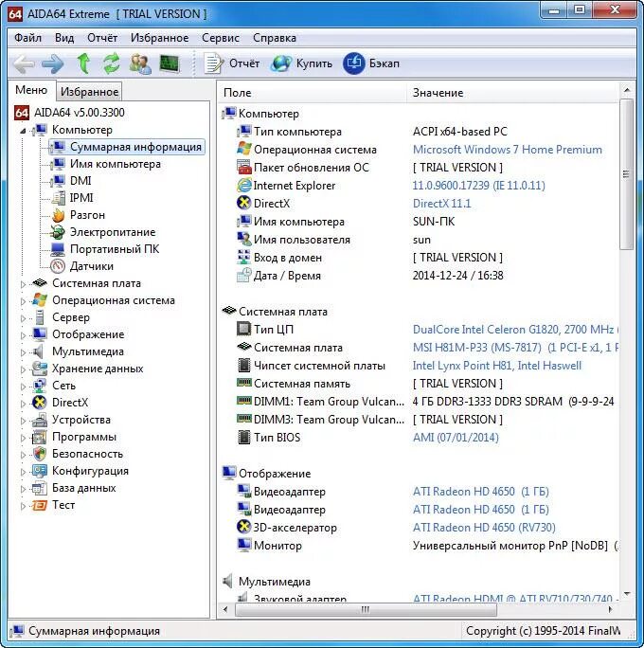Screen dimensions: 644x648
Task: Expand the Мультимедиа tree node in the sidebar
Action: pos(23,352)
